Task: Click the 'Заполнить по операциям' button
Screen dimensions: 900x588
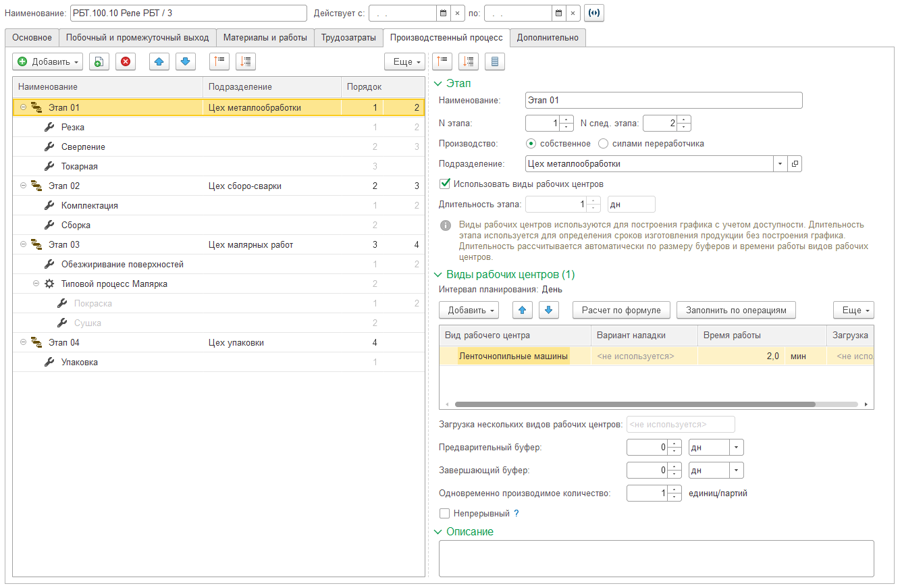Action: [x=736, y=310]
